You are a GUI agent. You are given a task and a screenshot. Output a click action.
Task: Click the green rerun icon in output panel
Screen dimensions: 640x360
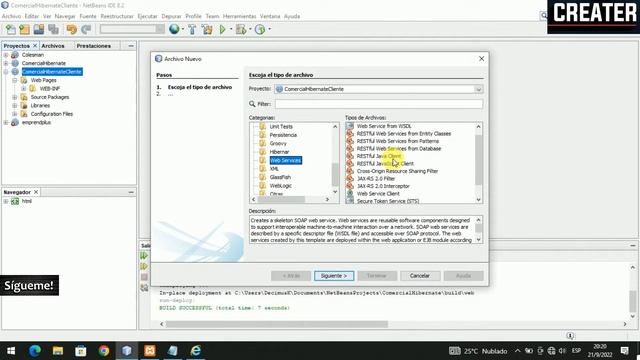[x=144, y=256]
